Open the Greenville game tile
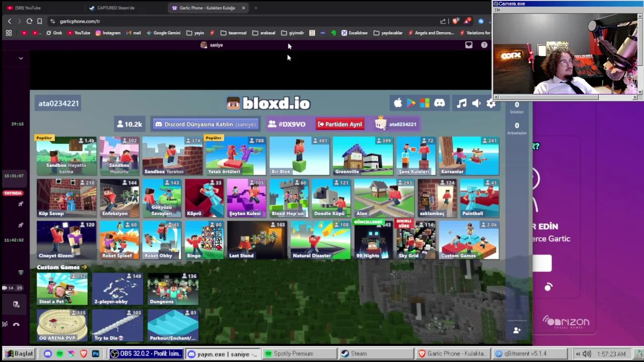 [362, 155]
